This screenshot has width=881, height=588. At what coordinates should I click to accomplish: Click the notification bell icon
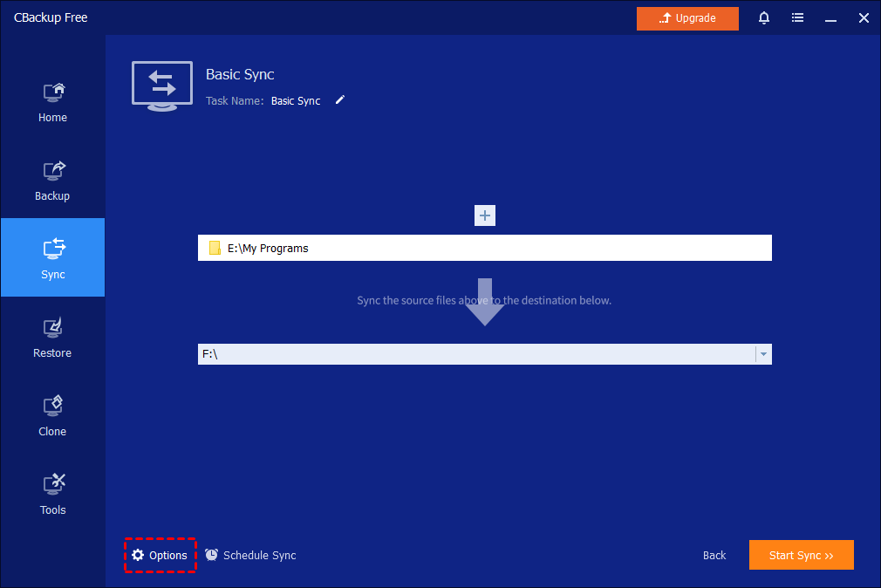764,18
